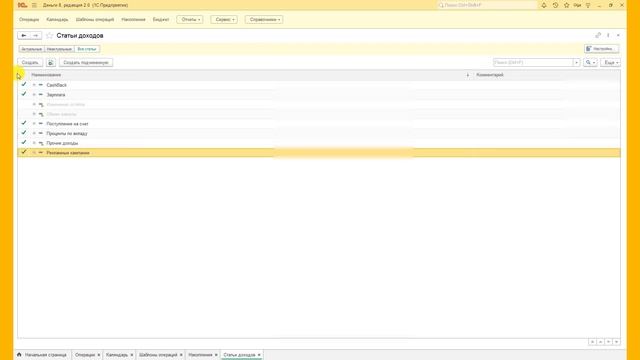Open the search field history dropdown arrow
Viewport: 640px width, 360px height.
576,62
